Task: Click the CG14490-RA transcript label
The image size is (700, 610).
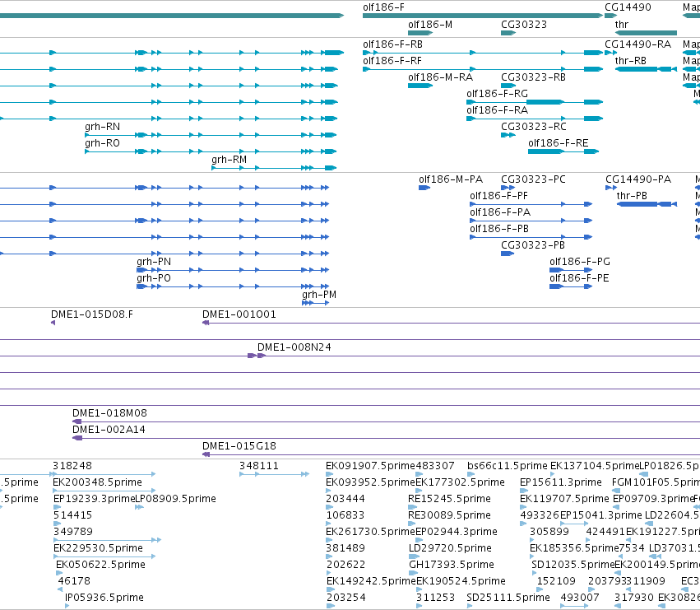Action: (637, 44)
